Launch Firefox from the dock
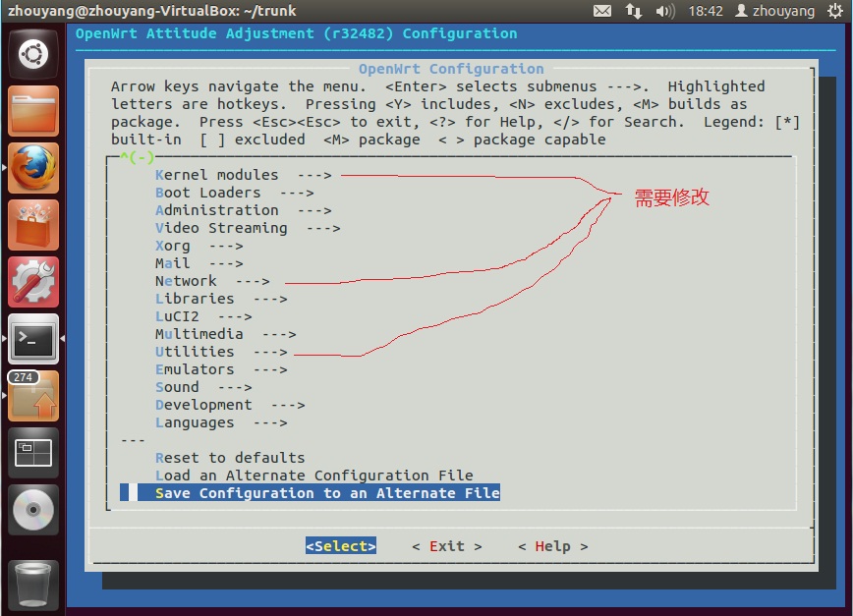 33,168
